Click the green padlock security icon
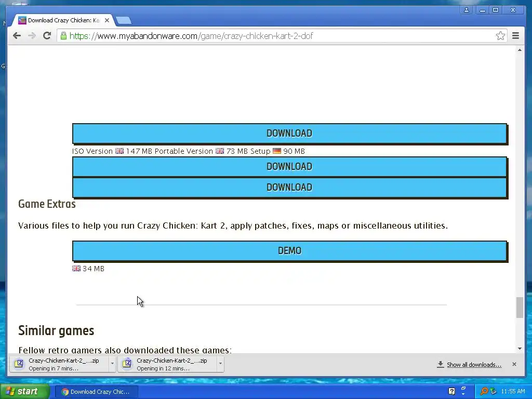The width and height of the screenshot is (532, 399). [63, 36]
